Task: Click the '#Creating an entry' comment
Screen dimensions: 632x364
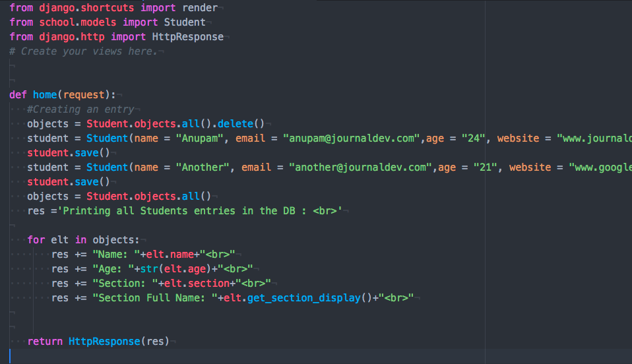Action: 80,109
